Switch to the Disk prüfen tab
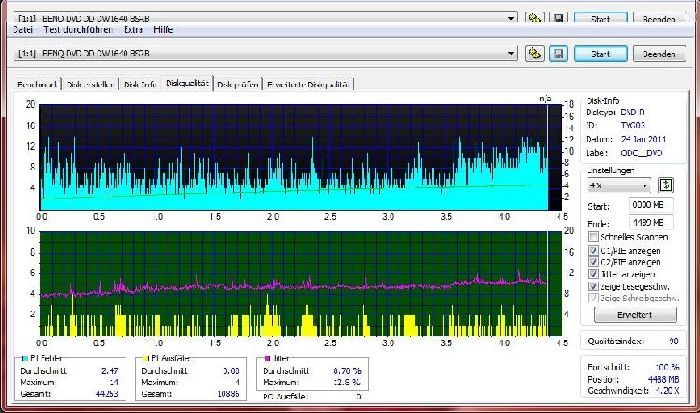Viewport: 700px width, 413px height. coord(238,84)
